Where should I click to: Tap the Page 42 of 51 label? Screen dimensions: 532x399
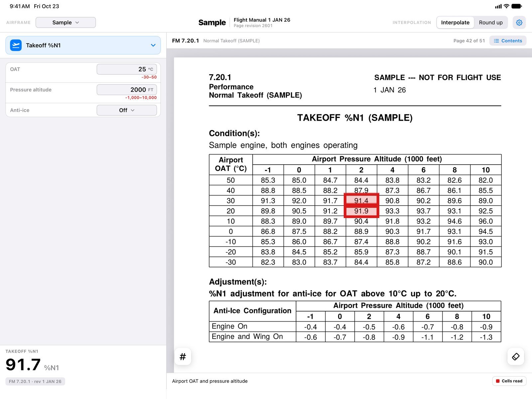(x=469, y=41)
